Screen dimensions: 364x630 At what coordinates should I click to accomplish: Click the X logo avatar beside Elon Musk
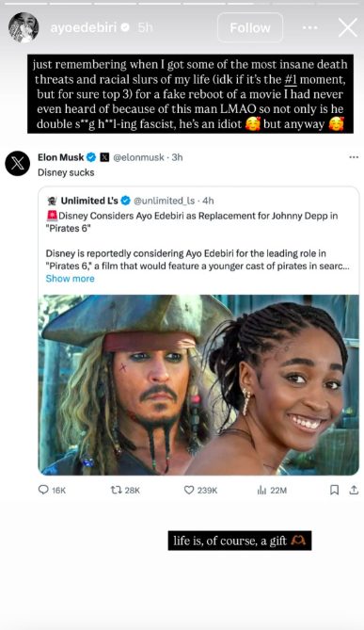(18, 164)
